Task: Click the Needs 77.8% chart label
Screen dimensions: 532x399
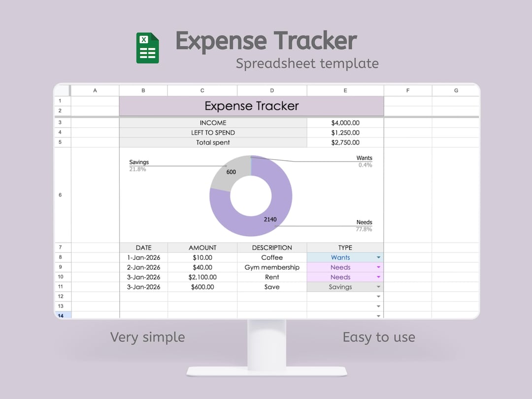Action: [x=364, y=226]
